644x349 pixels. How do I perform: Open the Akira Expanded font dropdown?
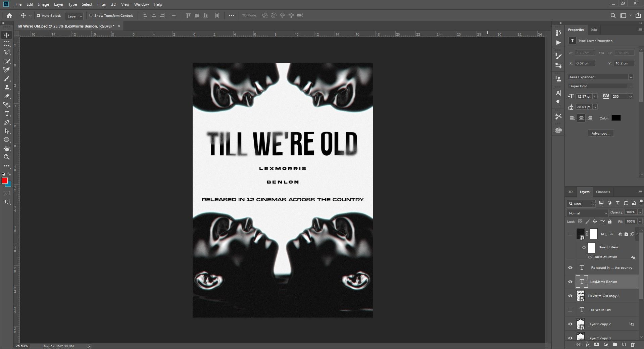click(x=600, y=77)
